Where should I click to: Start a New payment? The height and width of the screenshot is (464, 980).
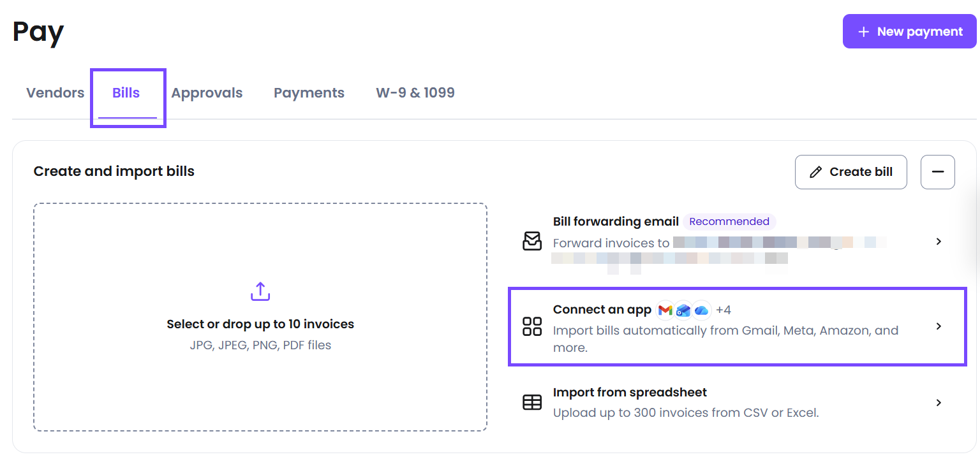click(910, 31)
